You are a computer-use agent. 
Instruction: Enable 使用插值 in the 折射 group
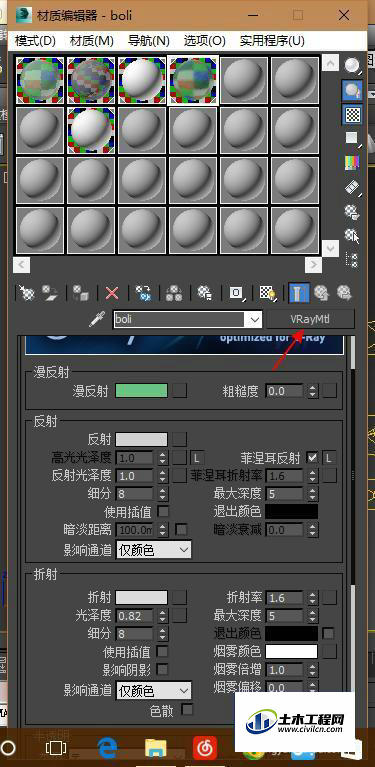pyautogui.click(x=162, y=652)
